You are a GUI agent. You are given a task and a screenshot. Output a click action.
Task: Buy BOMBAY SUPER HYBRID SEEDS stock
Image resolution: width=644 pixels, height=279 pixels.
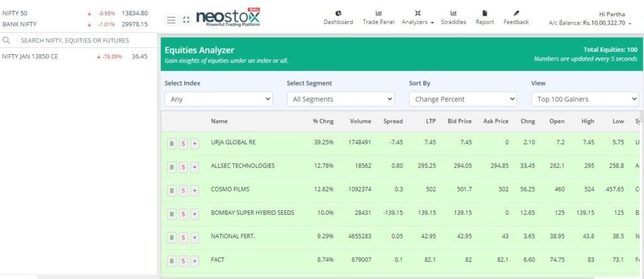click(x=172, y=214)
